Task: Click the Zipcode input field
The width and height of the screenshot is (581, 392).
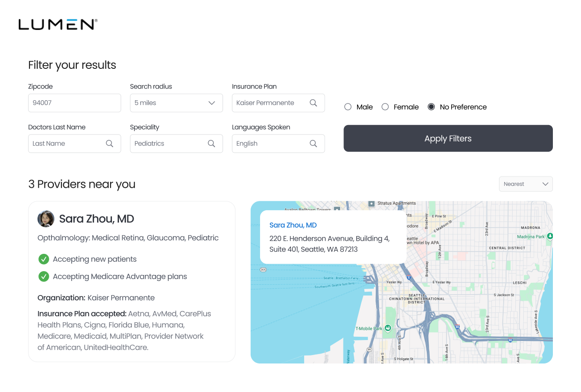Action: click(x=74, y=103)
